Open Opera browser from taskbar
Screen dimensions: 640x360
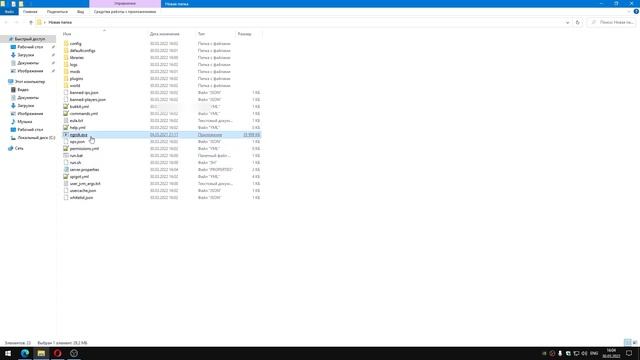click(x=58, y=353)
